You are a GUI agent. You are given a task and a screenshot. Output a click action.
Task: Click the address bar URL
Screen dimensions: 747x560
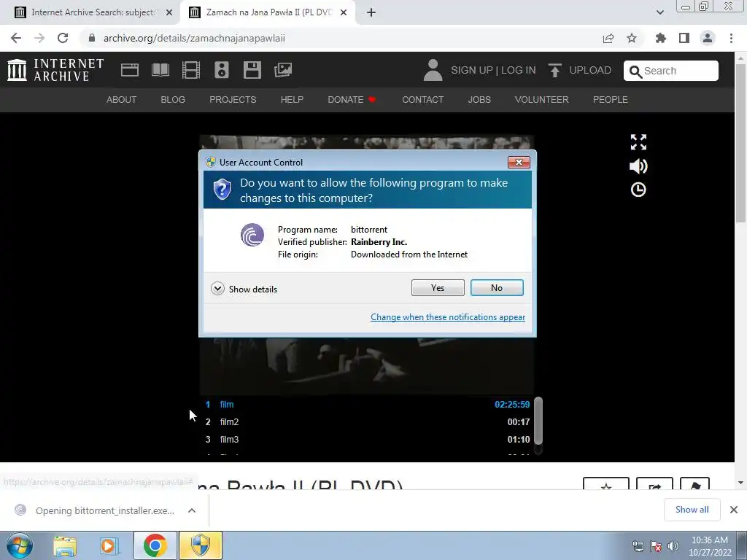pos(194,38)
